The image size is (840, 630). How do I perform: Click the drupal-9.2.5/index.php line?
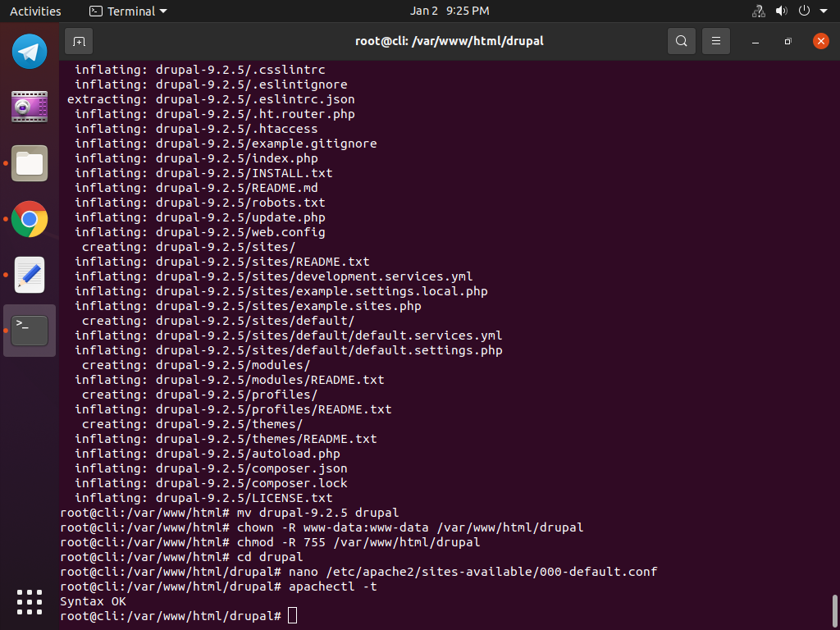(196, 158)
